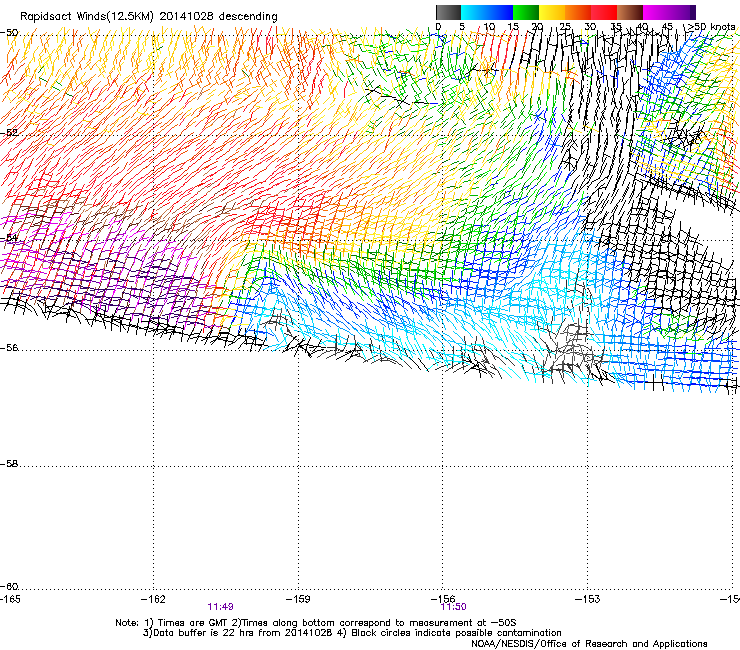Screen dimensions: 740x650
Task: Click the '-58' latitude axis label
Action: 9,464
